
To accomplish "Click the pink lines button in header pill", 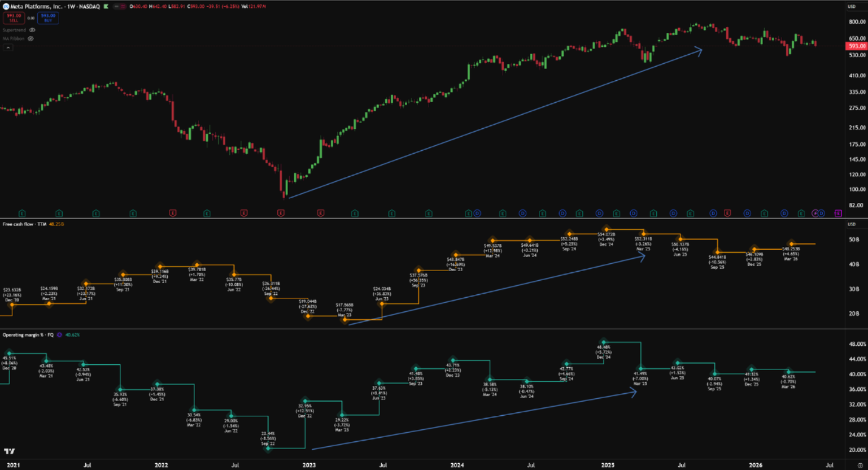I will point(123,7).
